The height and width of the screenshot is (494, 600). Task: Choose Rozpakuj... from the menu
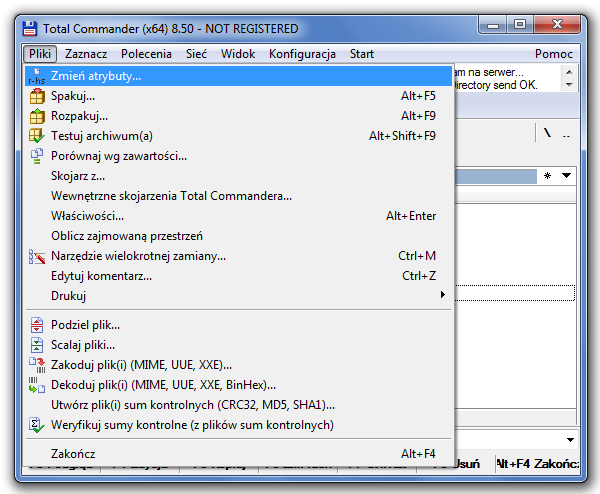(238, 116)
